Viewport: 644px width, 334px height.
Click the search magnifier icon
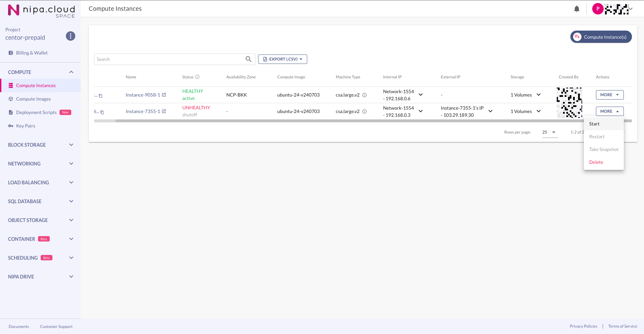[x=248, y=59]
